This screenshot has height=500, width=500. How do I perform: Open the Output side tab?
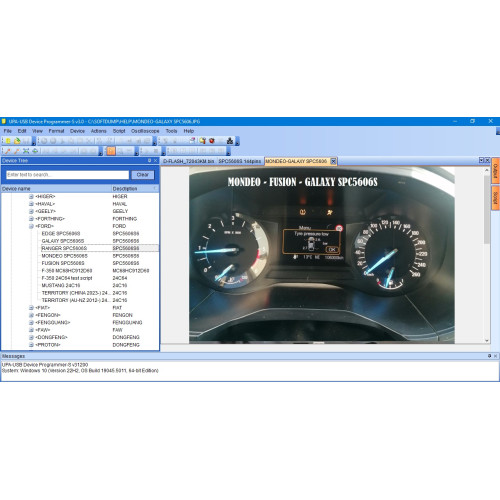pyautogui.click(x=495, y=171)
